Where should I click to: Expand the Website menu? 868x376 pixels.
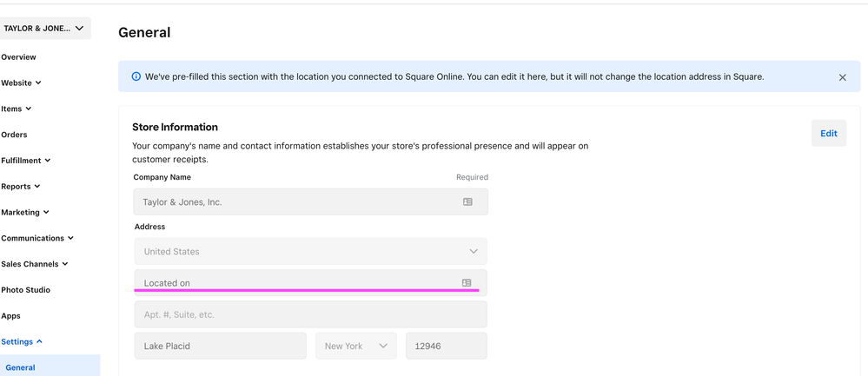click(22, 83)
